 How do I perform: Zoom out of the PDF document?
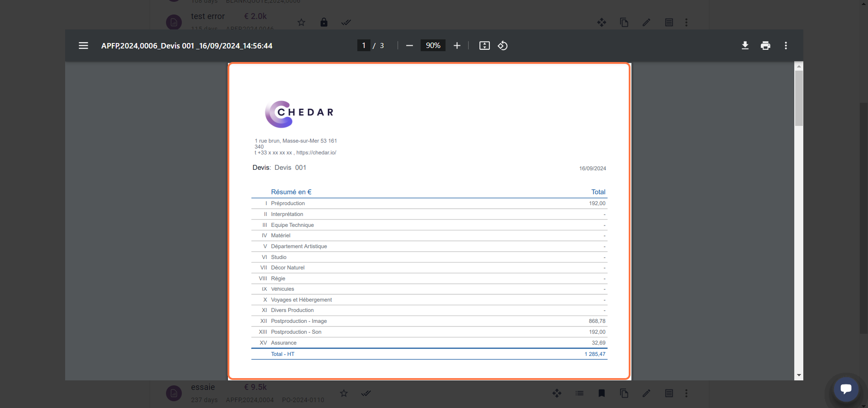[x=409, y=46]
